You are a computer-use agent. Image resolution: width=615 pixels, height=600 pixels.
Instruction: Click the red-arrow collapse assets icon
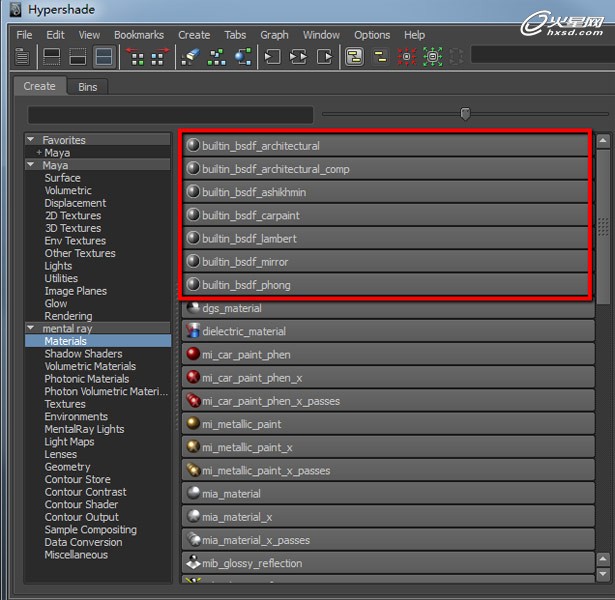(406, 57)
